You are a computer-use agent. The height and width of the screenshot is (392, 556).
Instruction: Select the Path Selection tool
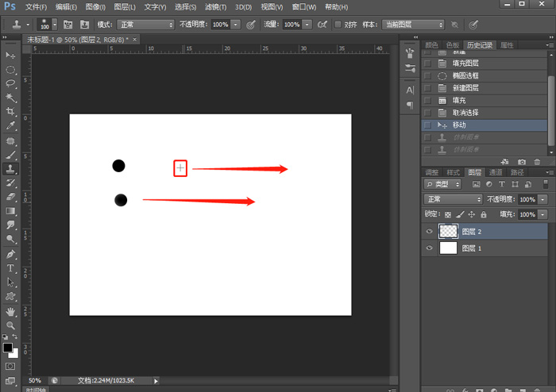coord(10,282)
